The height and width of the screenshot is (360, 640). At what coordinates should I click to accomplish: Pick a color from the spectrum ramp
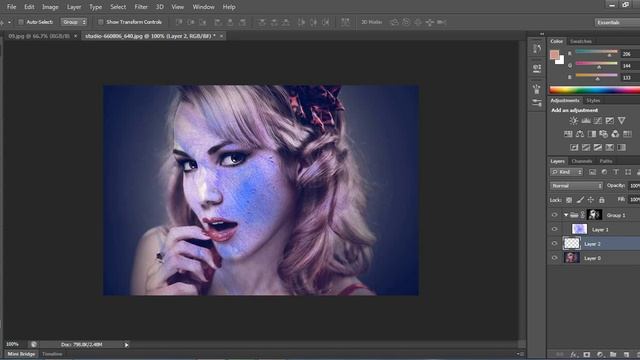pyautogui.click(x=595, y=90)
